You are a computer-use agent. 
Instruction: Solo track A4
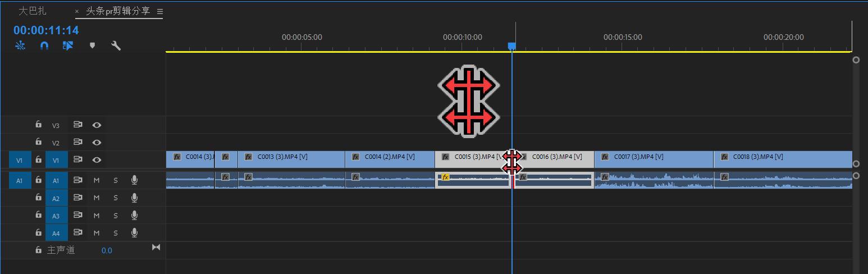(116, 232)
